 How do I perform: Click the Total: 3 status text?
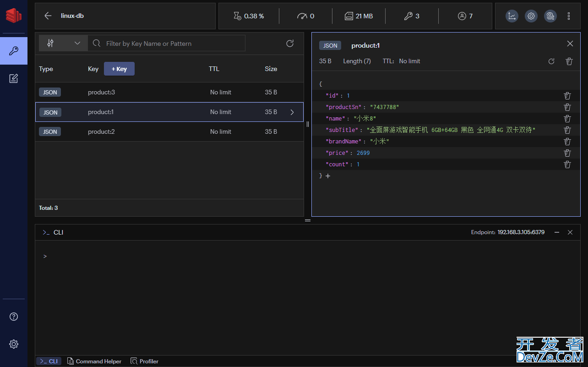coord(49,208)
